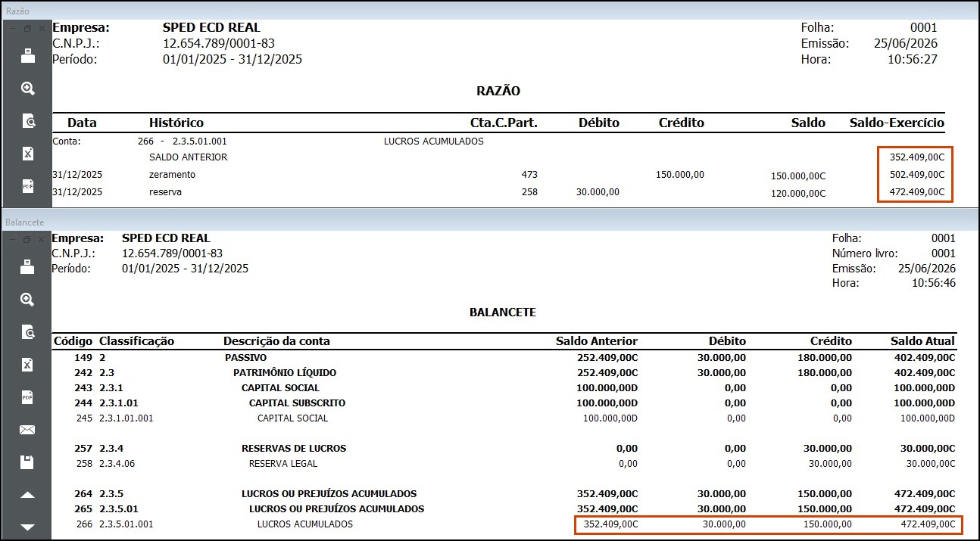This screenshot has height=541, width=980.
Task: Restore the Balancete window
Action: [x=27, y=239]
